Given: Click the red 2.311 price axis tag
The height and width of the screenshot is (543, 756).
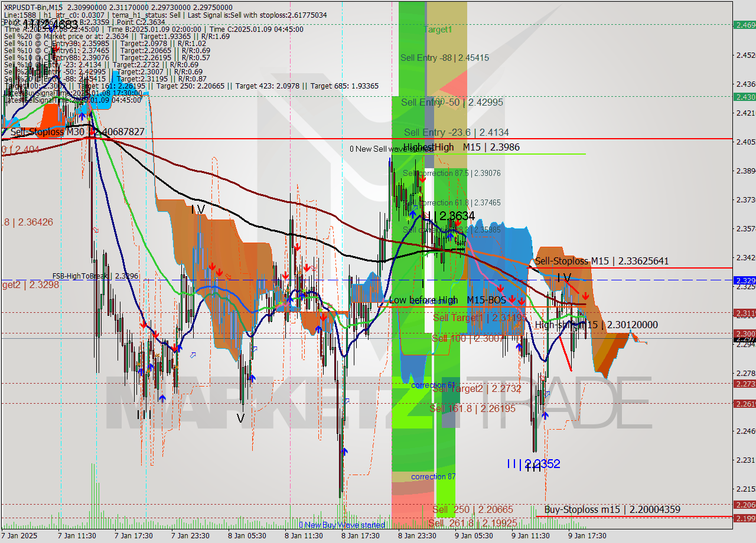Looking at the screenshot, I should [x=744, y=313].
